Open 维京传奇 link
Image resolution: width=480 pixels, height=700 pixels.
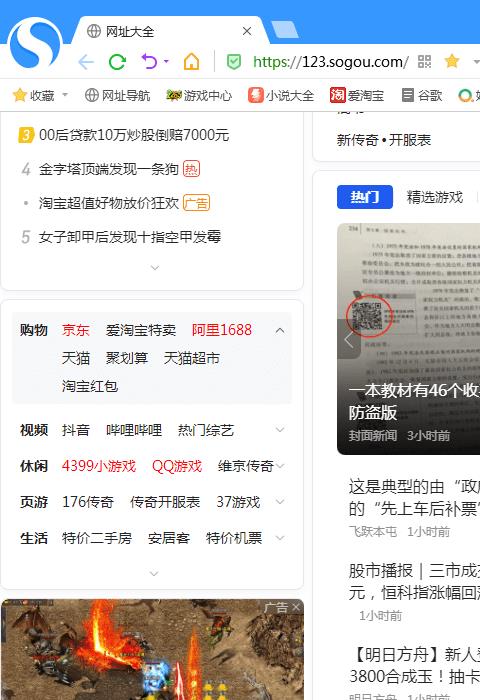point(246,466)
